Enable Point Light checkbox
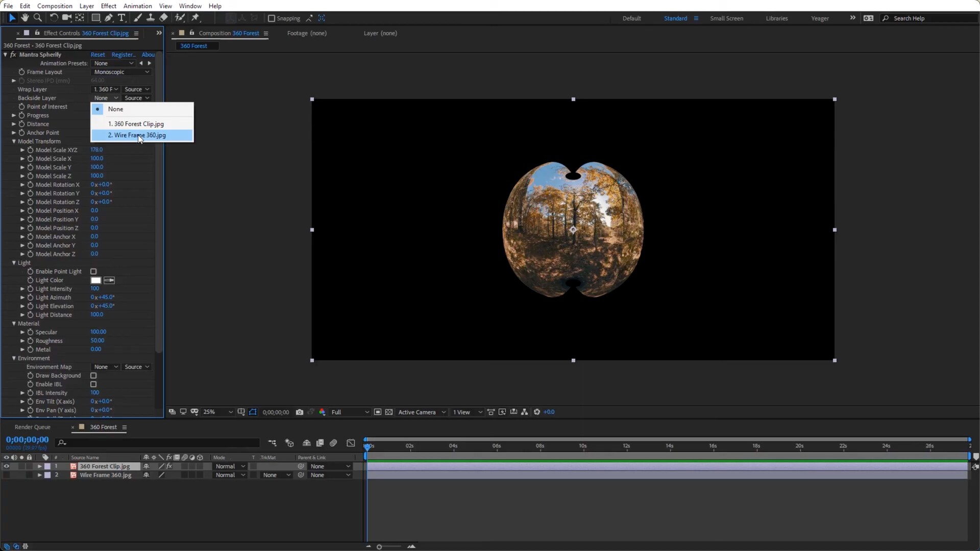The height and width of the screenshot is (551, 980). click(x=93, y=271)
